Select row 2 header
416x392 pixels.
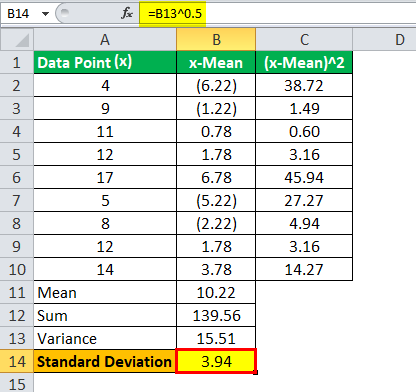pyautogui.click(x=17, y=85)
